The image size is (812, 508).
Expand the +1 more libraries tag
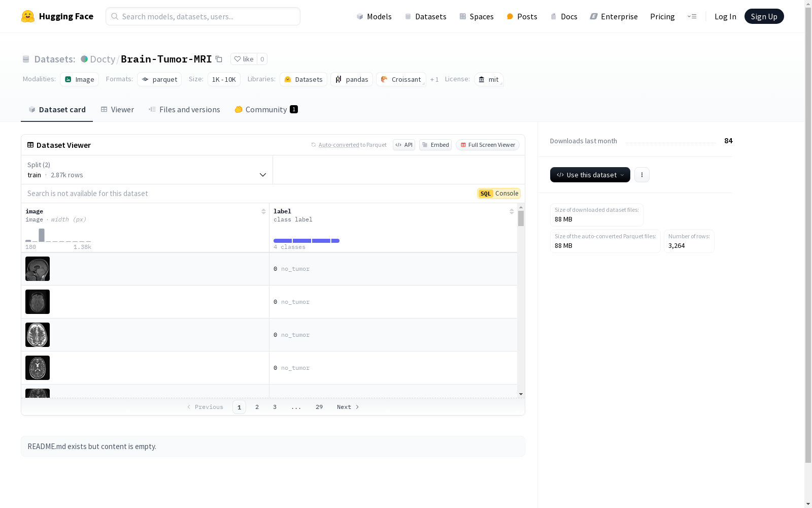434,80
